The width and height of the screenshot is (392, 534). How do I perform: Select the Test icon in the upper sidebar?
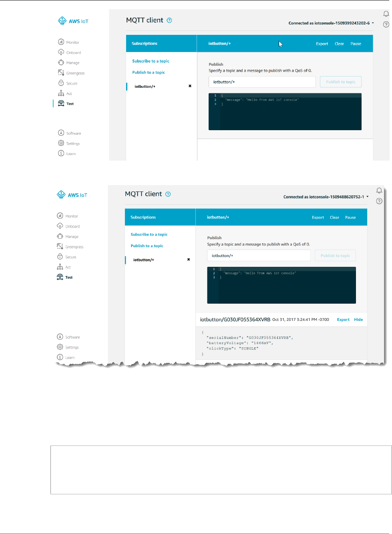61,103
